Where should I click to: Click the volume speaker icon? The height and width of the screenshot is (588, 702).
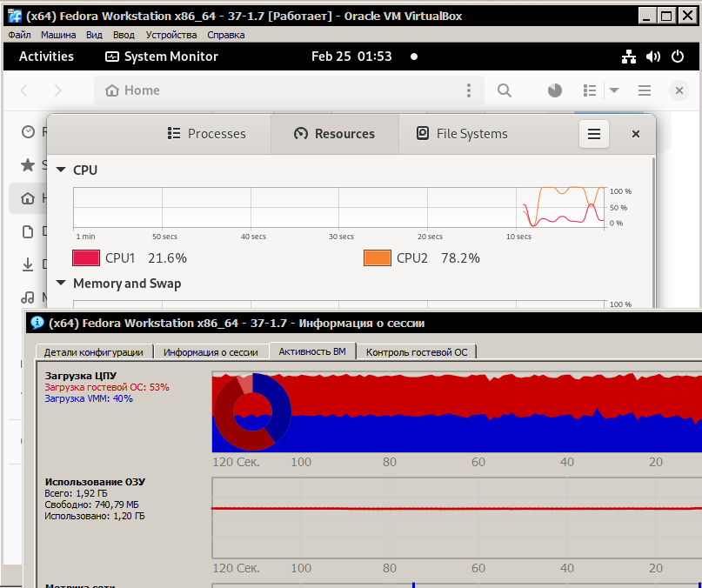point(653,57)
